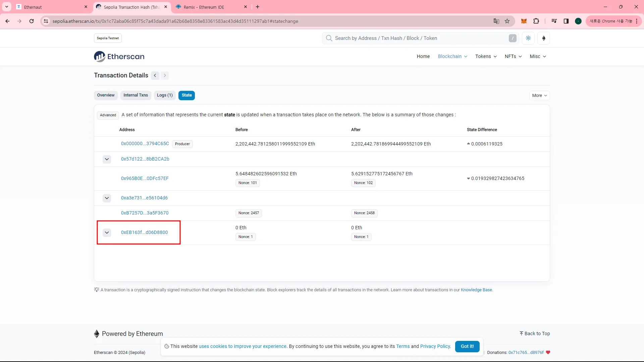Open a new browser tab
The height and width of the screenshot is (362, 644).
[258, 7]
